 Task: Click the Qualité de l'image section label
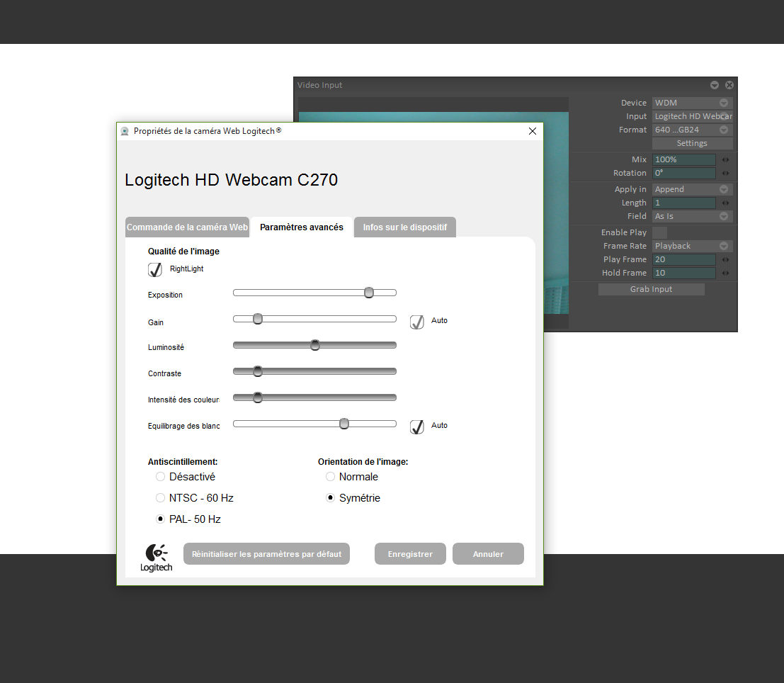pos(183,252)
